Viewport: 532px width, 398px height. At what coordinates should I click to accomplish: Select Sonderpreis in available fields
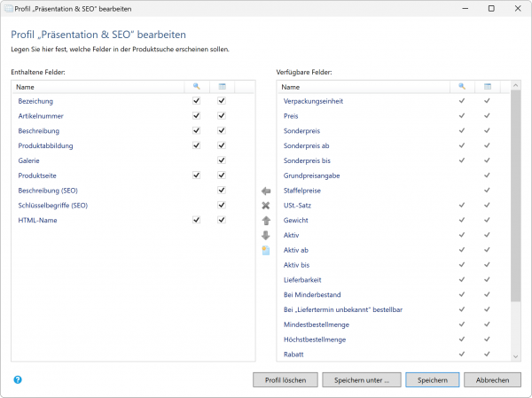[x=302, y=131]
